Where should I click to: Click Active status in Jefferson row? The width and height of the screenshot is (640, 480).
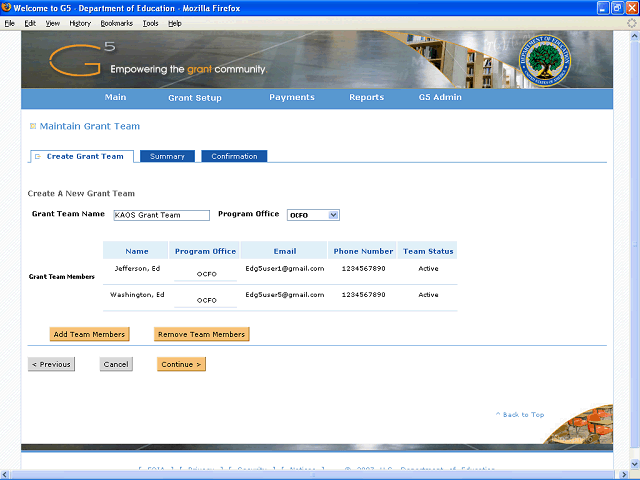point(428,269)
